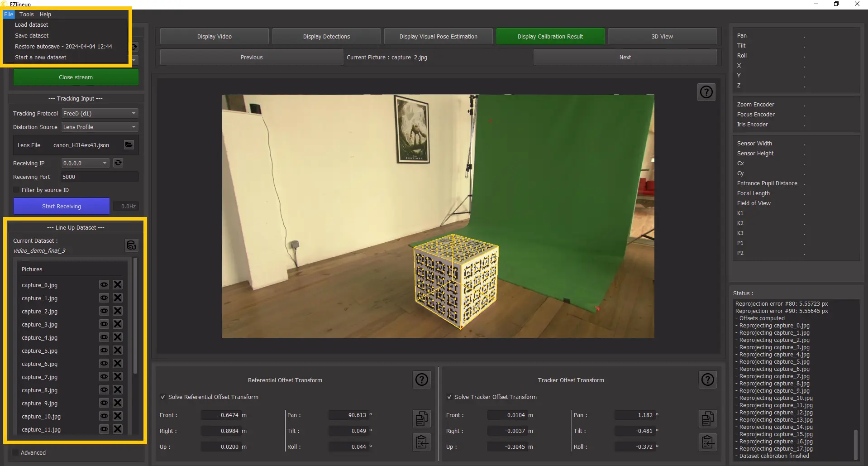Screen dimensions: 868x466
Task: Expand the Distortion Source dropdown
Action: point(100,127)
